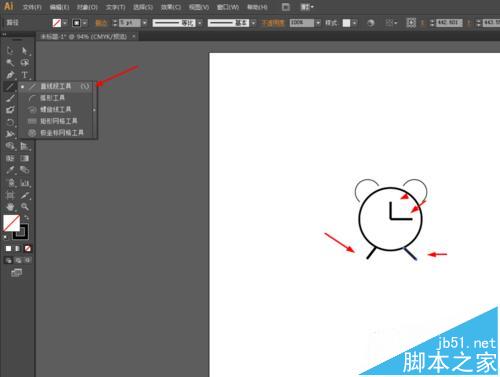Select the Pen tool
500x377 pixels.
pyautogui.click(x=10, y=75)
